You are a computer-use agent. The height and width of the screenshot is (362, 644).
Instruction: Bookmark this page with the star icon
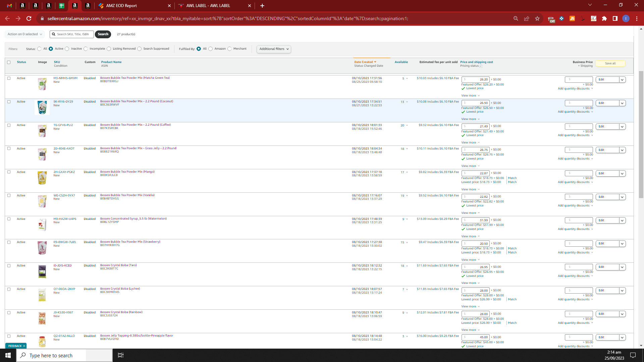click(x=537, y=18)
